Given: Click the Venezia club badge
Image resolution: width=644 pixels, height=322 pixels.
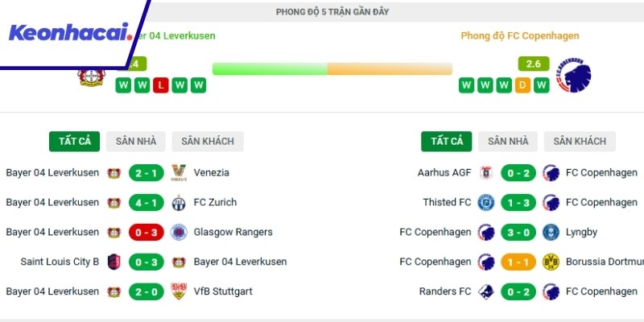Looking at the screenshot, I should [179, 172].
